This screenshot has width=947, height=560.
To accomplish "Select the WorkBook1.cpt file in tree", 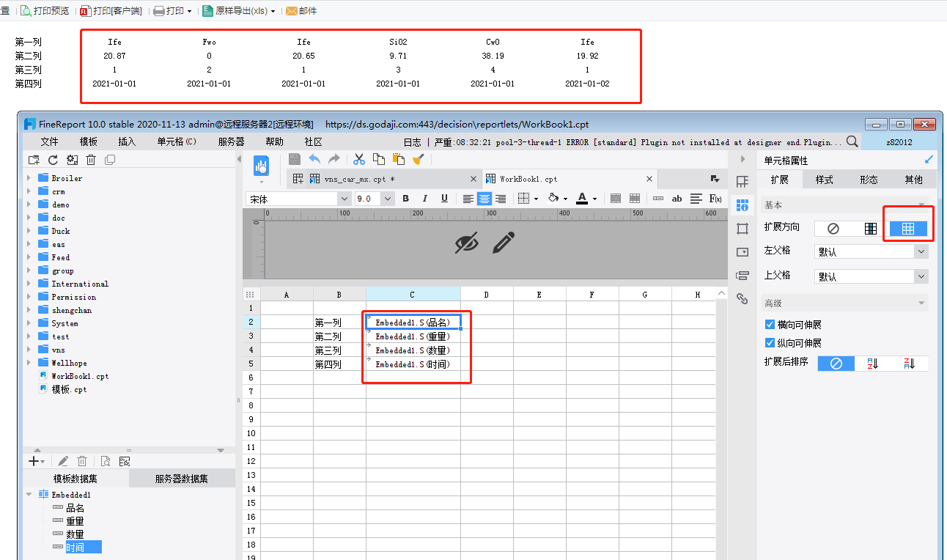I will pyautogui.click(x=79, y=376).
